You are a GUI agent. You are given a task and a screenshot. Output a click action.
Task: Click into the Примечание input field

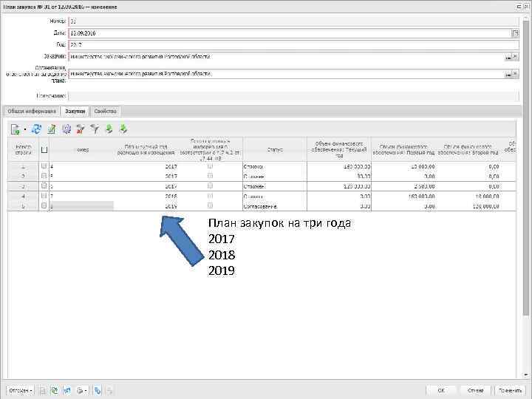(293, 96)
